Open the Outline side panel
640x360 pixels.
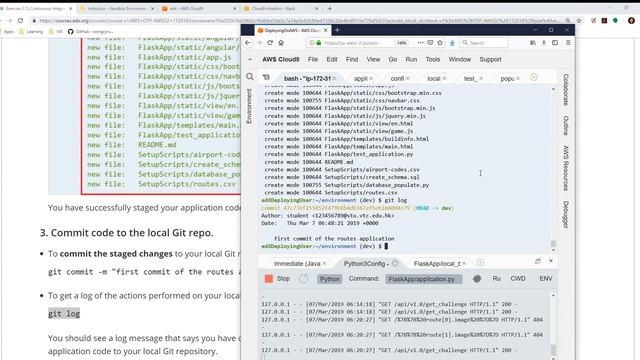566,125
